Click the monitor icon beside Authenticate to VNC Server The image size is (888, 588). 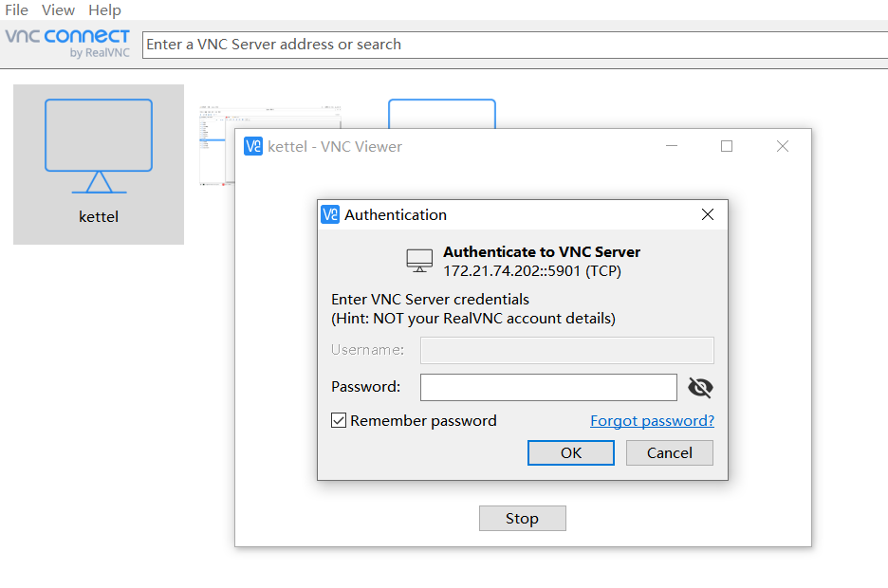click(x=418, y=258)
